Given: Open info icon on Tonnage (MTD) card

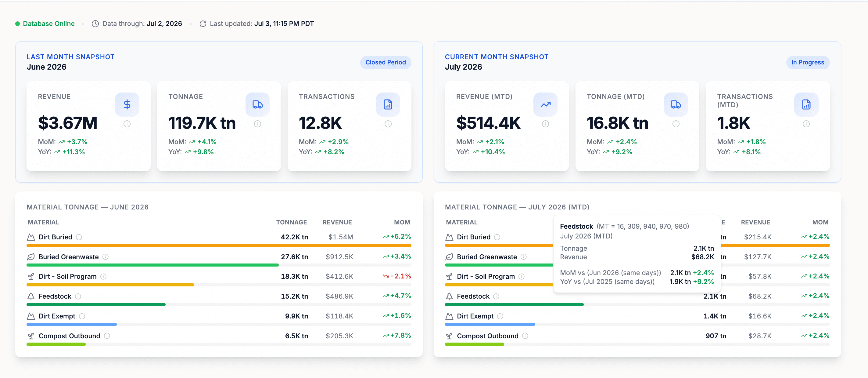Looking at the screenshot, I should coord(676,124).
